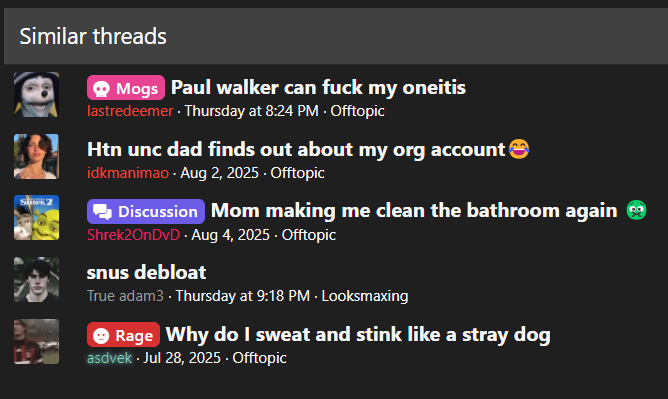This screenshot has height=399, width=668.
Task: Visit Shrek2OnDvD's username link
Action: pos(133,235)
